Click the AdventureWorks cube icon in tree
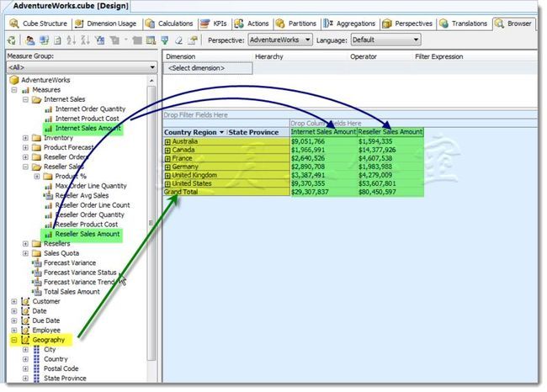This screenshot has width=547, height=392. pyautogui.click(x=14, y=80)
